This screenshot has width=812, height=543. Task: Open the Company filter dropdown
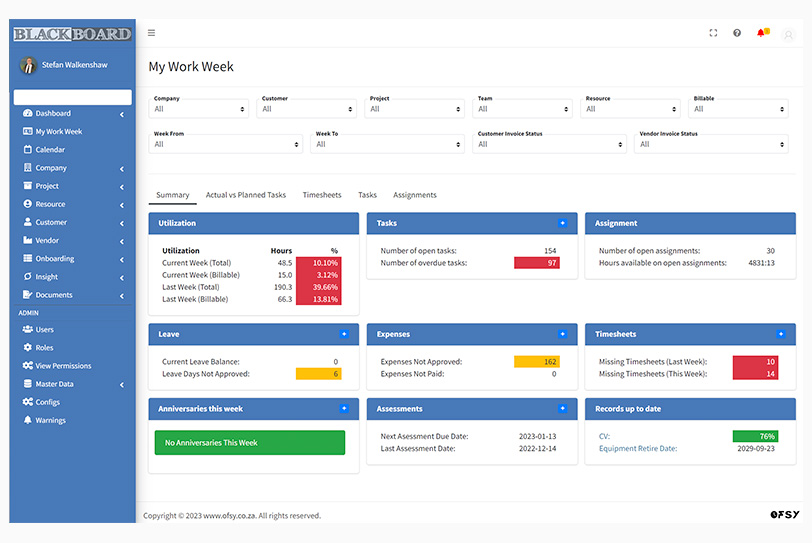coord(199,109)
